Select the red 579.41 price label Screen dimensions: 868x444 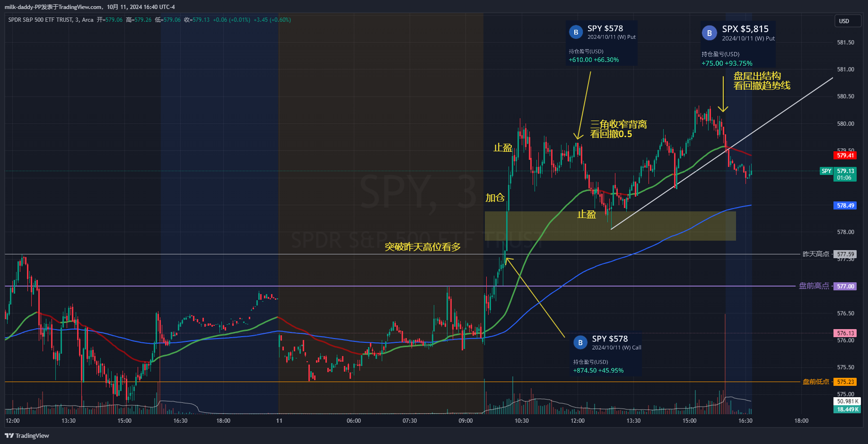coord(845,156)
